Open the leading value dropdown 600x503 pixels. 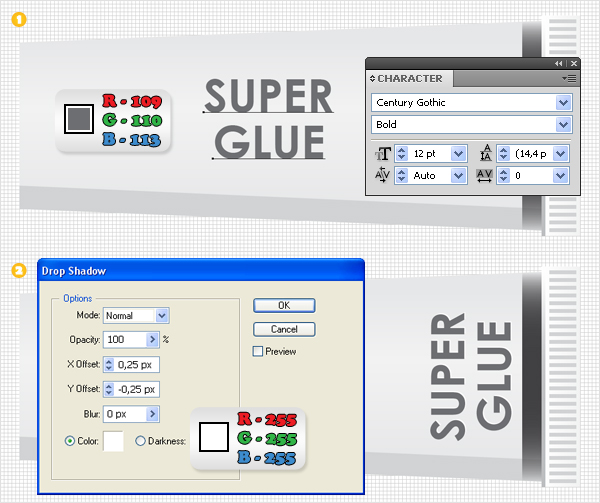pos(561,154)
